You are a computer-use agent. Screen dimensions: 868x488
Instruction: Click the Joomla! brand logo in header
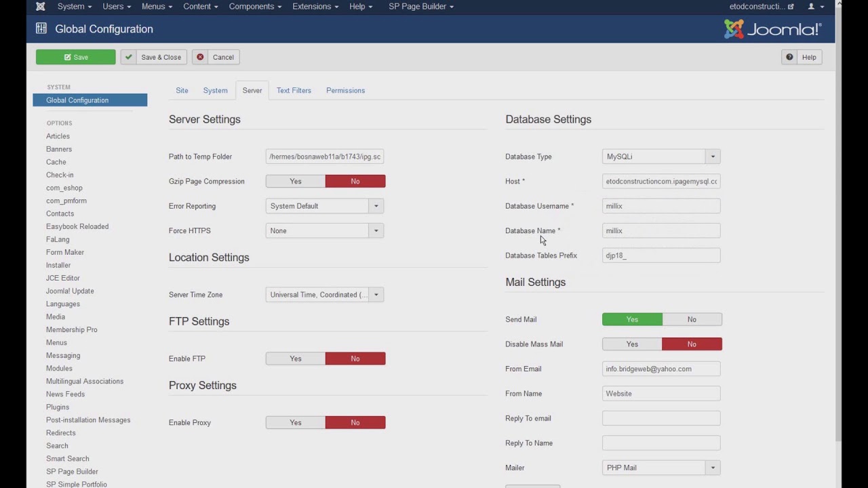[773, 29]
